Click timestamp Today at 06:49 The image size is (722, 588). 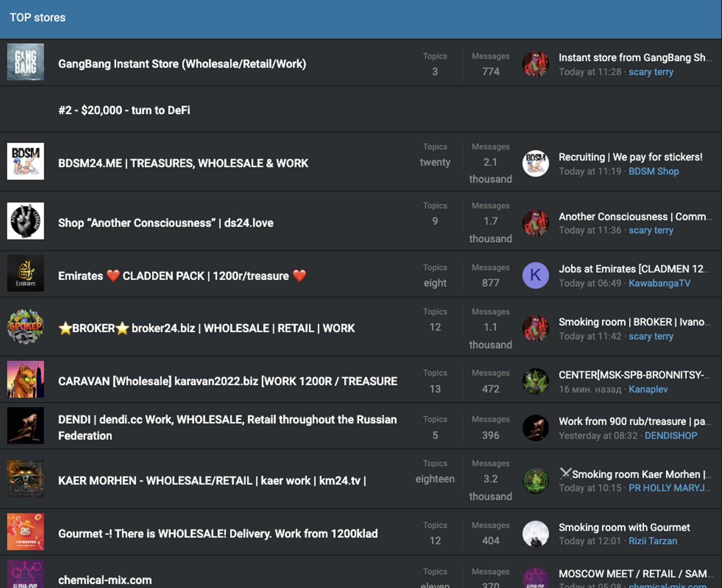(x=590, y=283)
